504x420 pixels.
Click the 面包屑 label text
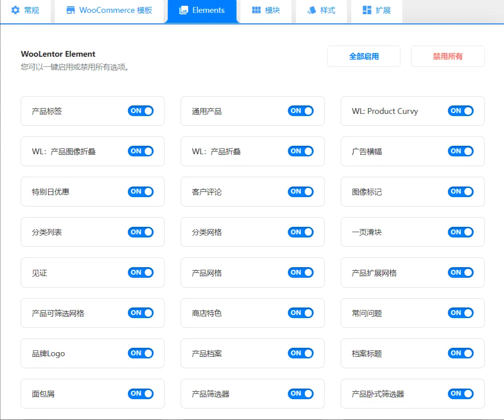coord(43,394)
